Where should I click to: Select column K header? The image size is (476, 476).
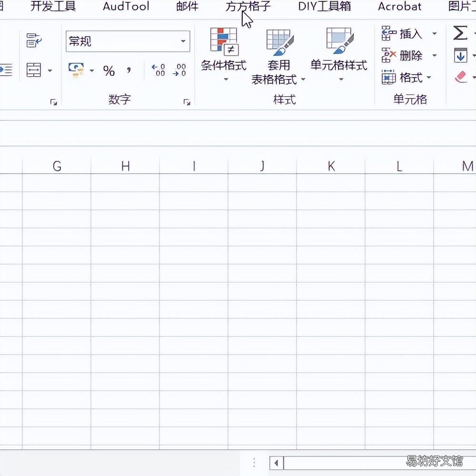click(x=331, y=166)
